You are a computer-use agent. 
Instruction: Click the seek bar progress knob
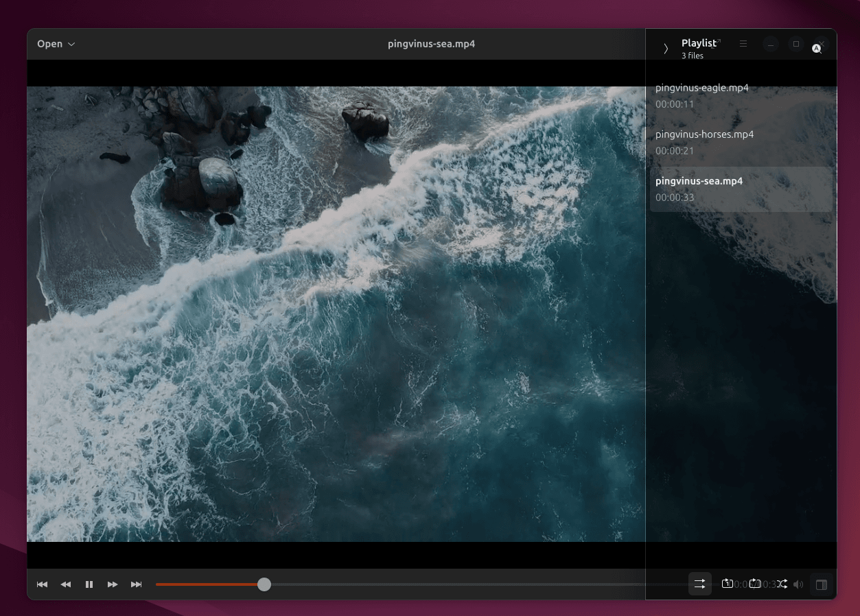pos(264,584)
